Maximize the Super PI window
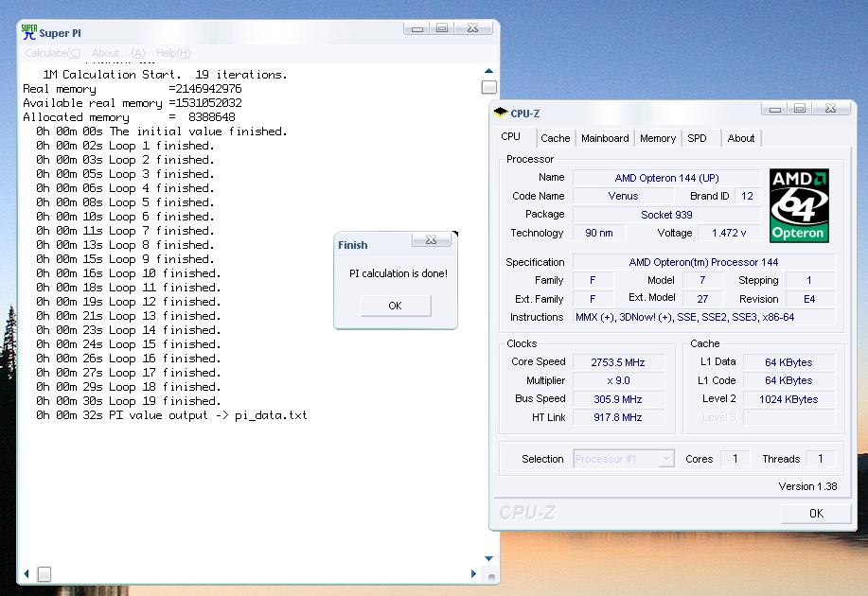 [442, 28]
